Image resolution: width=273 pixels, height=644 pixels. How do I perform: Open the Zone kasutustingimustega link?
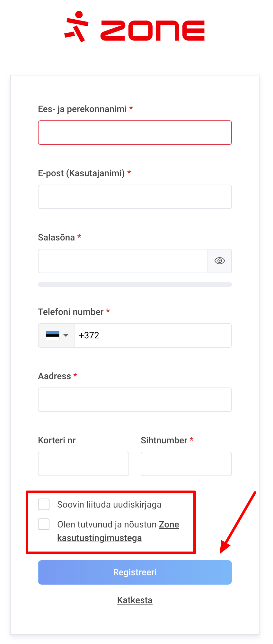(x=100, y=538)
